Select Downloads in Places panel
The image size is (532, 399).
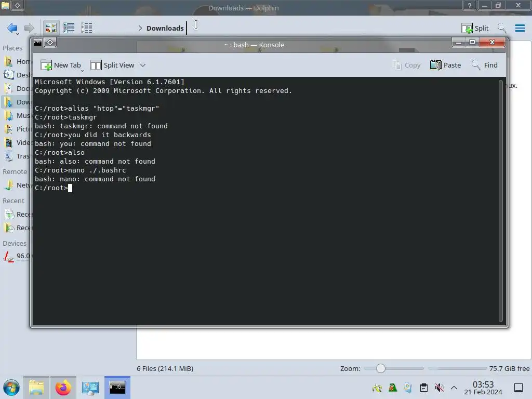click(17, 102)
